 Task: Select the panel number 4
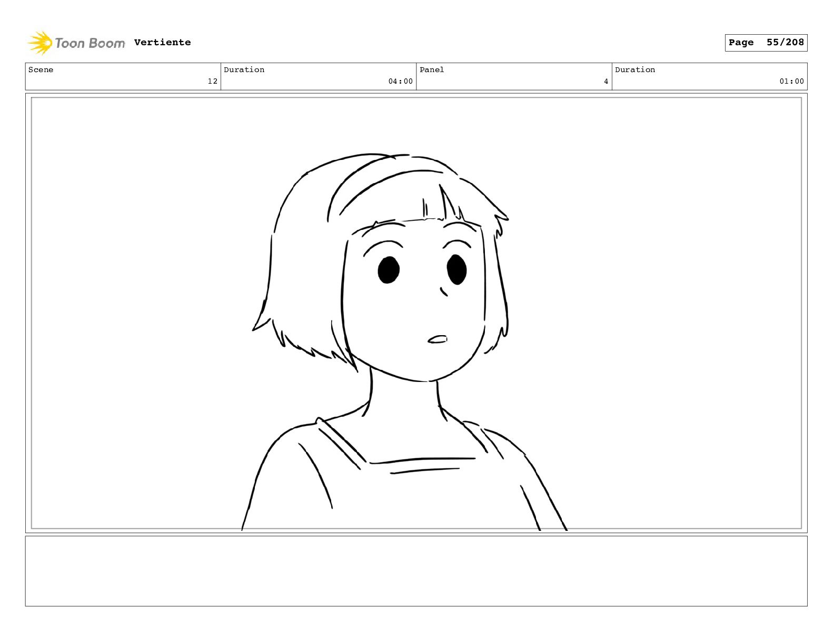point(606,81)
